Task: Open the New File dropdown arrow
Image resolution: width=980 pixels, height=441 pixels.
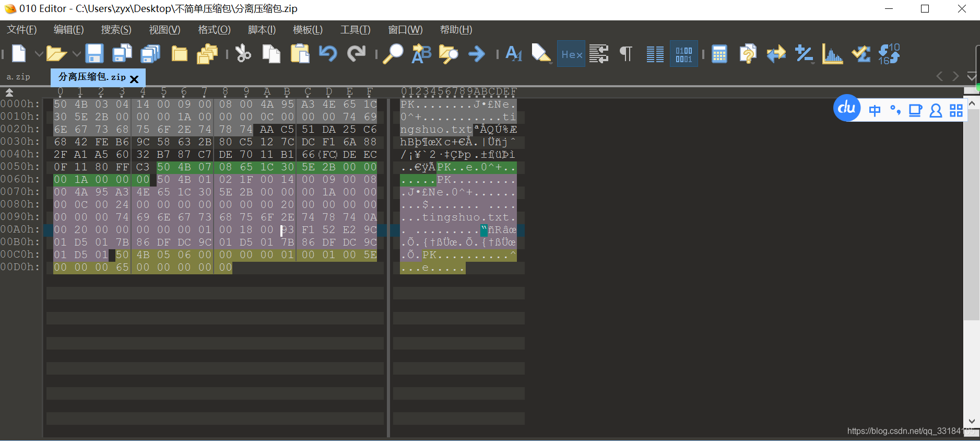Action: tap(39, 54)
